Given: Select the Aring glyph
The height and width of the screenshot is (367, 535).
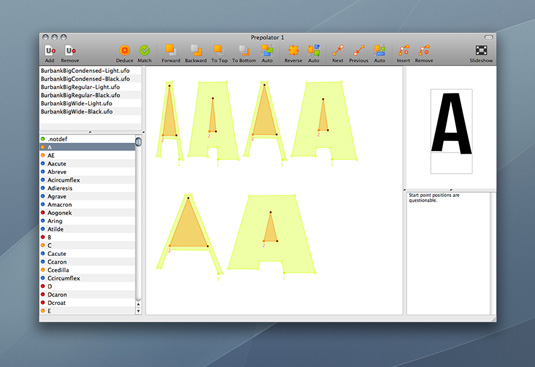Looking at the screenshot, I should click(87, 221).
